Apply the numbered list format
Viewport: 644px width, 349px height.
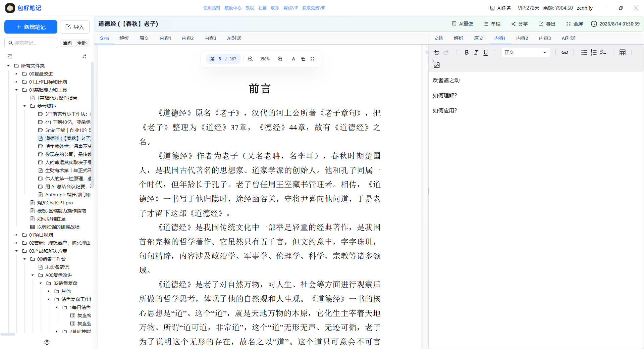[x=594, y=52]
